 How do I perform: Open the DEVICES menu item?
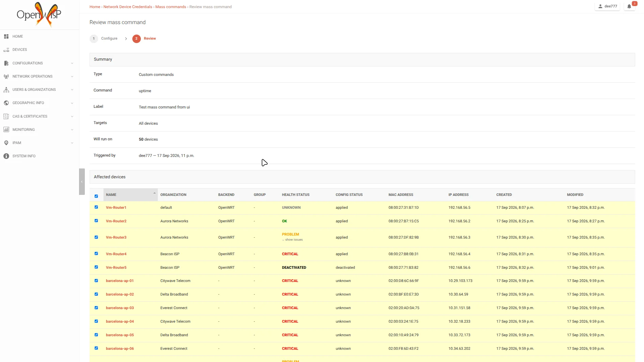[x=20, y=50]
